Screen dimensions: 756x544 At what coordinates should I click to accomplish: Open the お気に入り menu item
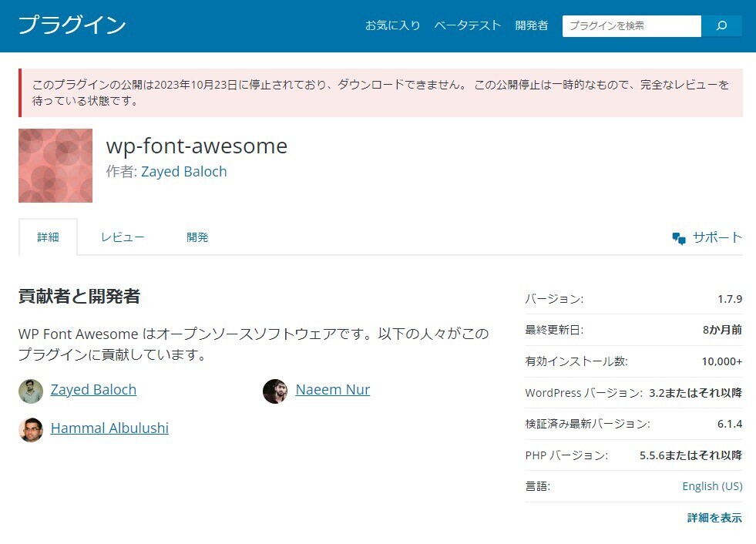click(x=392, y=25)
